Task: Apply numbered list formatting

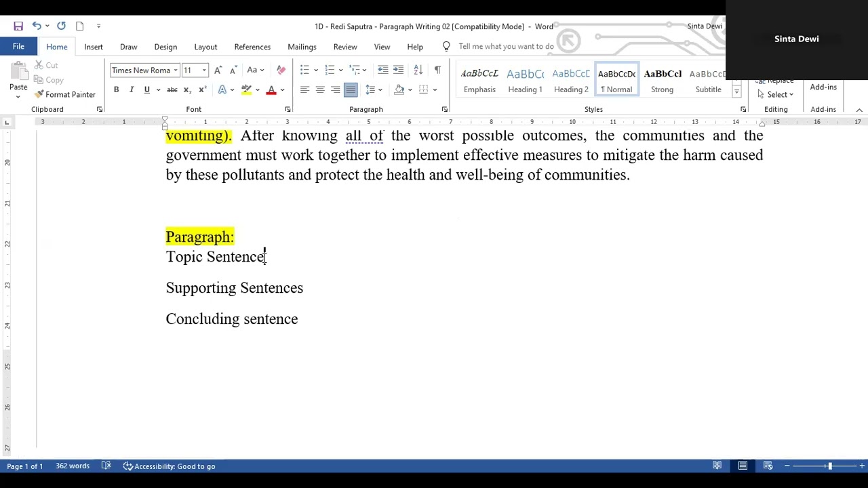Action: click(330, 70)
